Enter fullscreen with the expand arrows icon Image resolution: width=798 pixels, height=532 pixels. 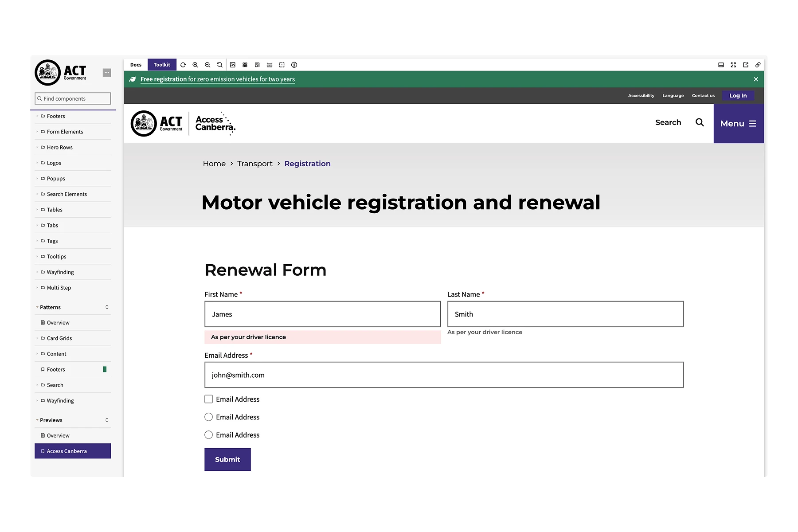click(733, 65)
